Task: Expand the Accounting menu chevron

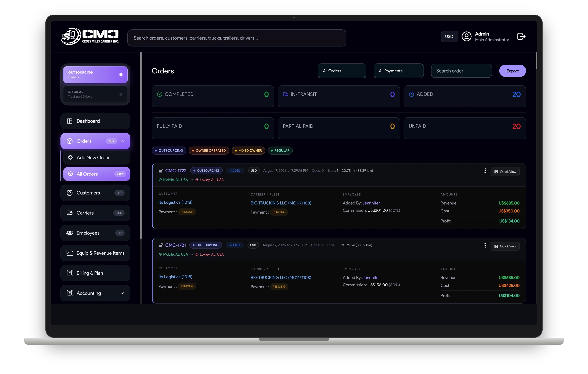Action: (122, 293)
